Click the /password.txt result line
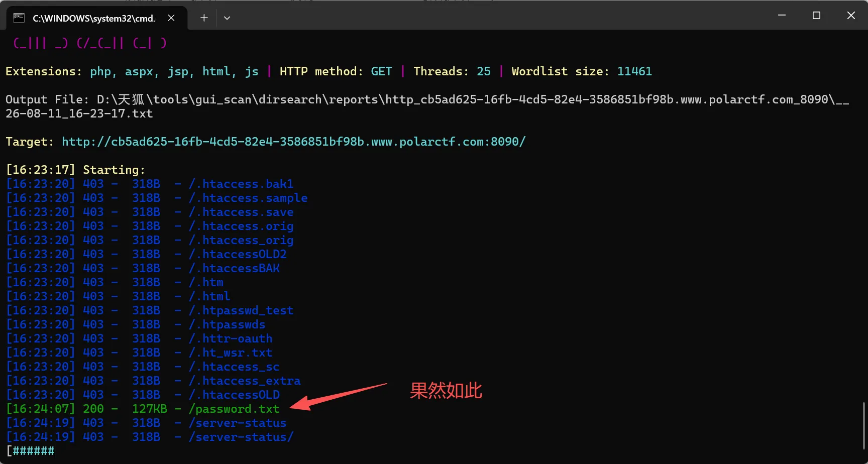 pyautogui.click(x=143, y=409)
